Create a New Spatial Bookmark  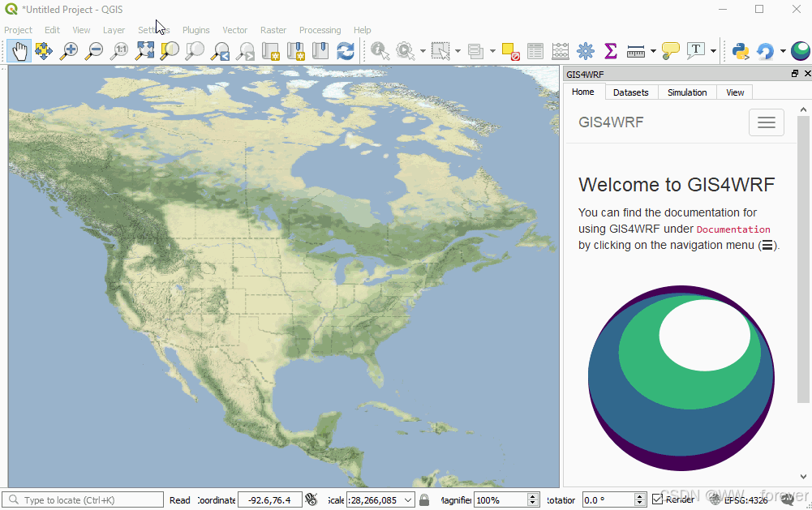click(296, 51)
